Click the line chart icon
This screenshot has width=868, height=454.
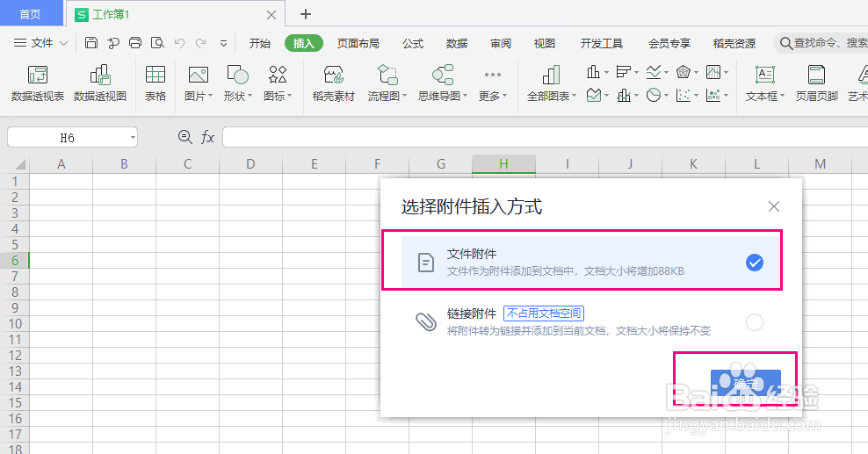654,72
